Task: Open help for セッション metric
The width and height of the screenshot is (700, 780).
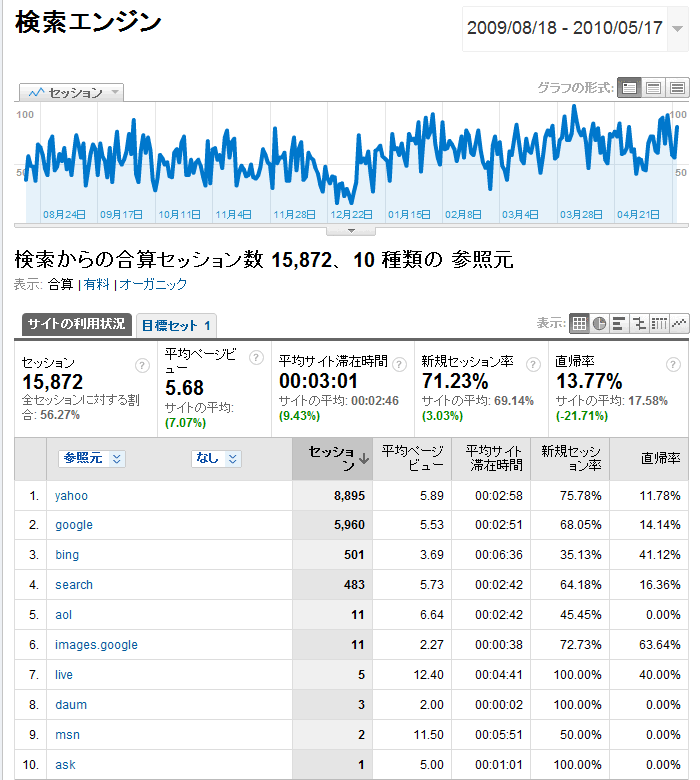Action: [142, 366]
